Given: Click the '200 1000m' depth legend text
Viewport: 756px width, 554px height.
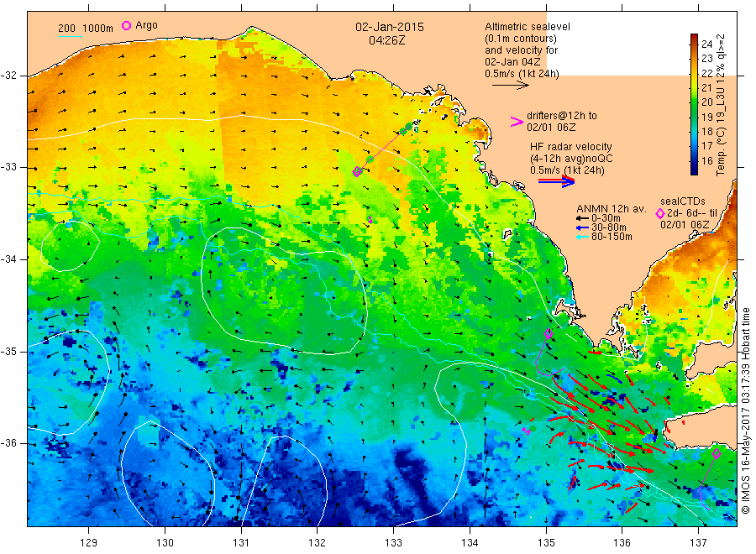Looking at the screenshot, I should point(86,29).
